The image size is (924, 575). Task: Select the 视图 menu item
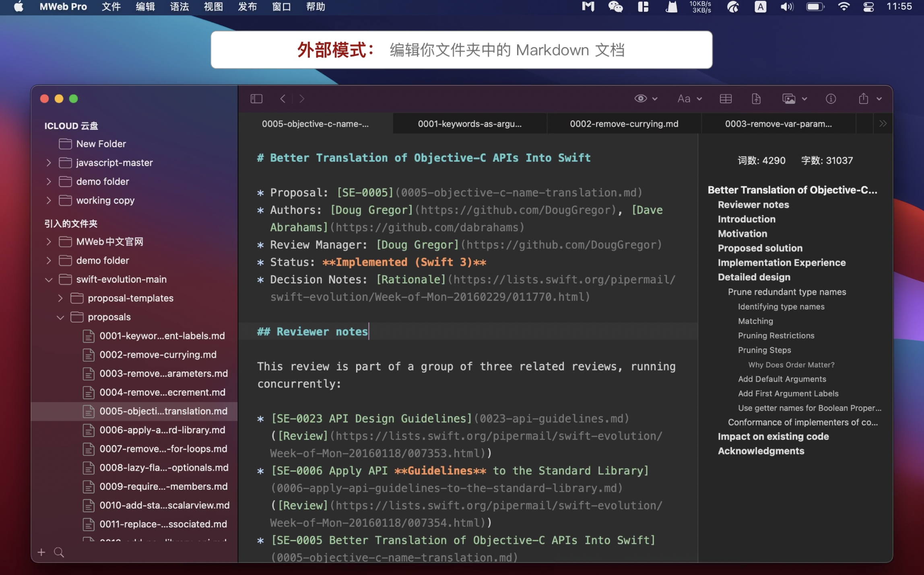[x=213, y=7]
